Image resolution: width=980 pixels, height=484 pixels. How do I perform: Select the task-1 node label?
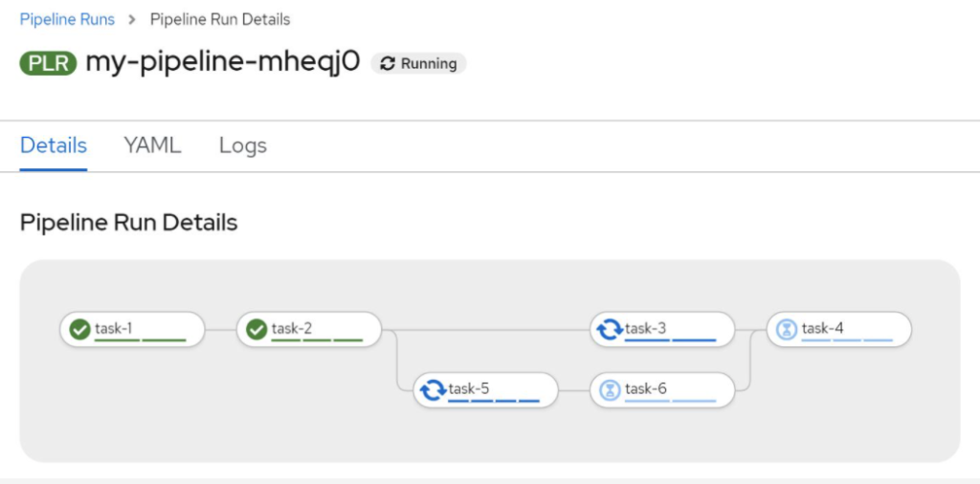[113, 328]
